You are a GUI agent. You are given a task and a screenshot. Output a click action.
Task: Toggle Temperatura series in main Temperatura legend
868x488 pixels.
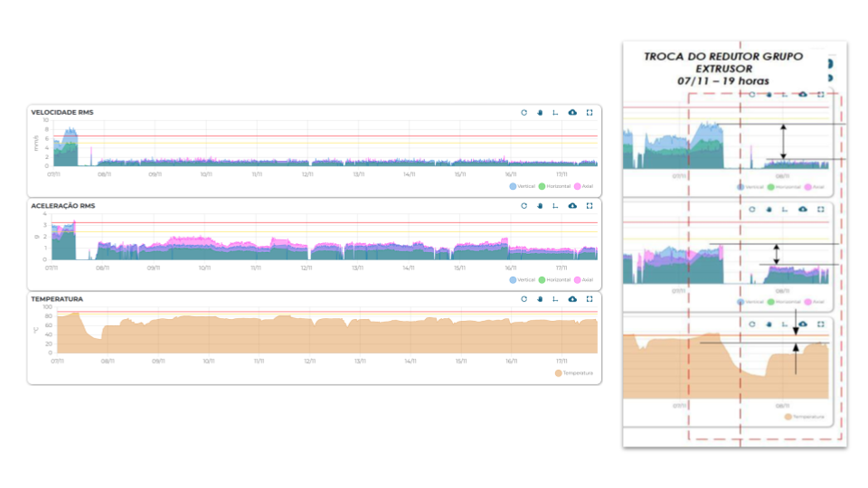click(574, 373)
